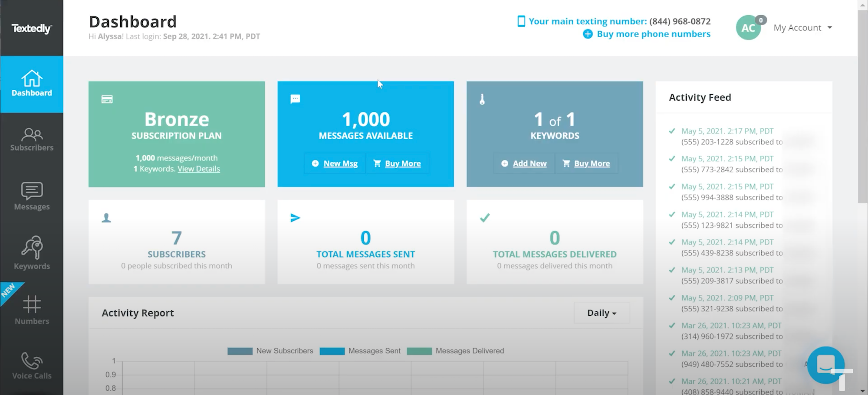Open Messages section from sidebar icon
The image size is (868, 395).
click(x=32, y=191)
